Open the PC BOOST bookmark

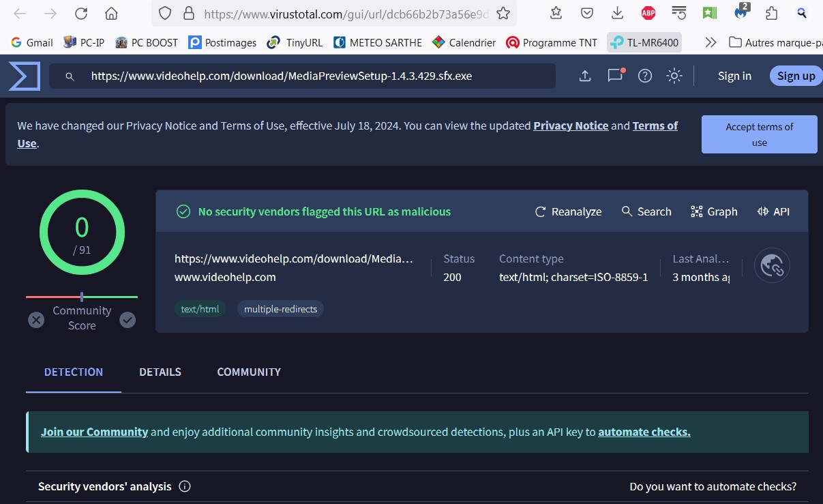coord(147,42)
